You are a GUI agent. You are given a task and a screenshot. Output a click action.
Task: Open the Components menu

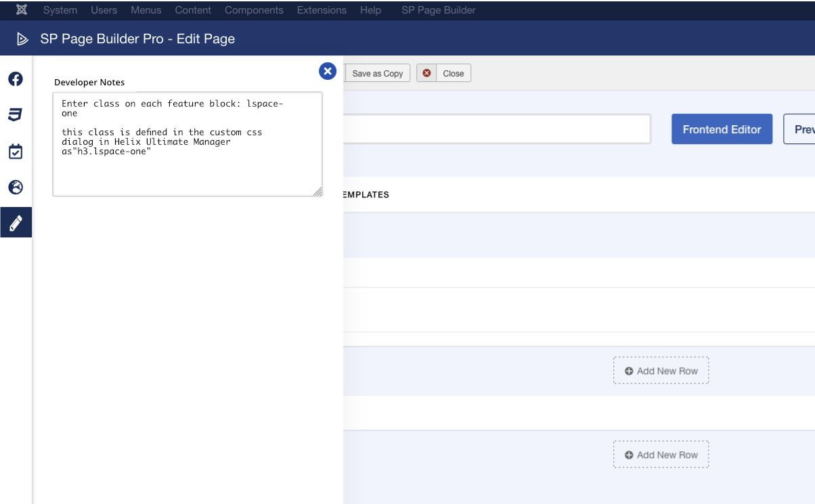coord(254,10)
